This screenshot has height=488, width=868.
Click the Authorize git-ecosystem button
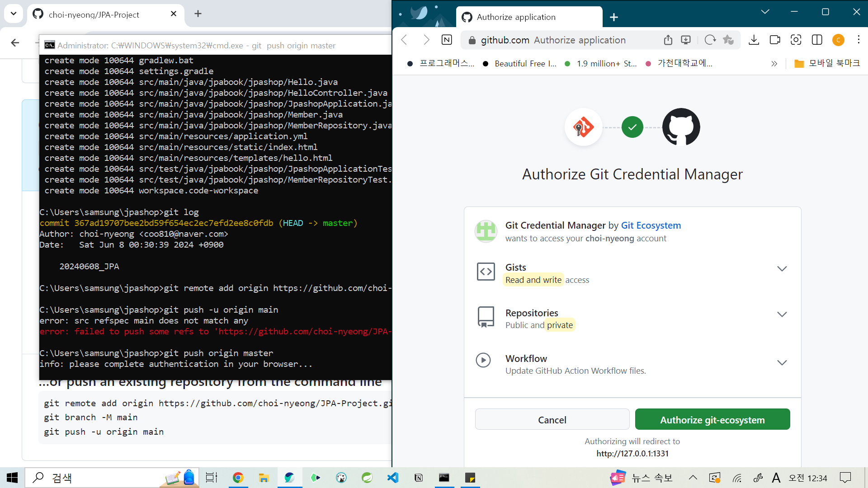pyautogui.click(x=712, y=420)
